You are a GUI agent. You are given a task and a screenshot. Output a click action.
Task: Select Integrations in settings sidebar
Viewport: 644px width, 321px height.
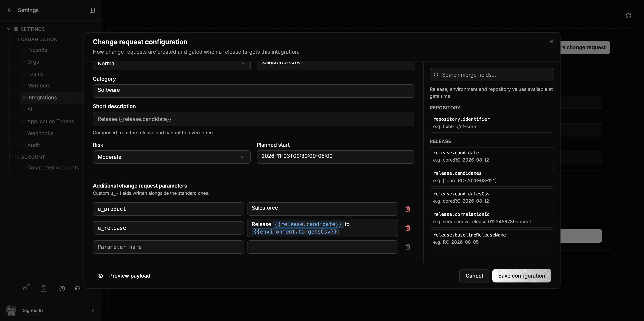click(x=52, y=98)
